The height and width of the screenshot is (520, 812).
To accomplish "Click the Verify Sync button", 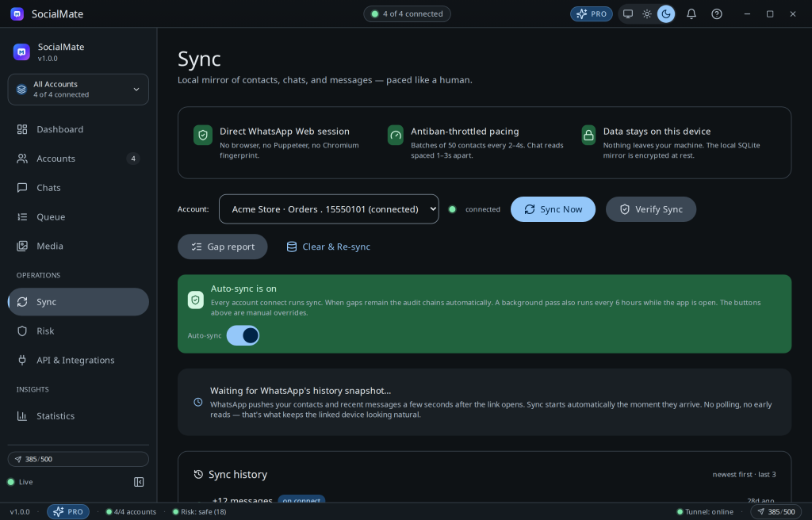I will (651, 209).
